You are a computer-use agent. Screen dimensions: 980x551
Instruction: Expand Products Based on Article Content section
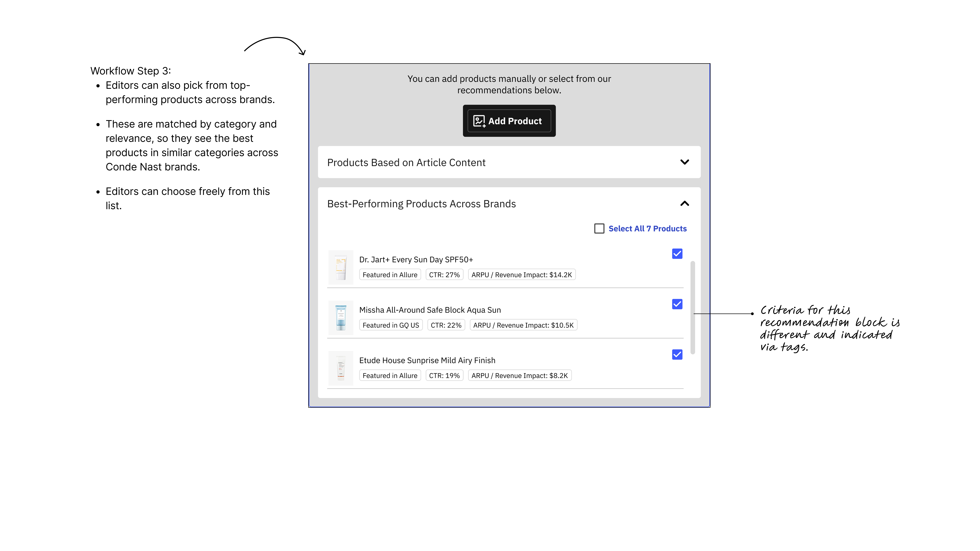[x=684, y=162]
